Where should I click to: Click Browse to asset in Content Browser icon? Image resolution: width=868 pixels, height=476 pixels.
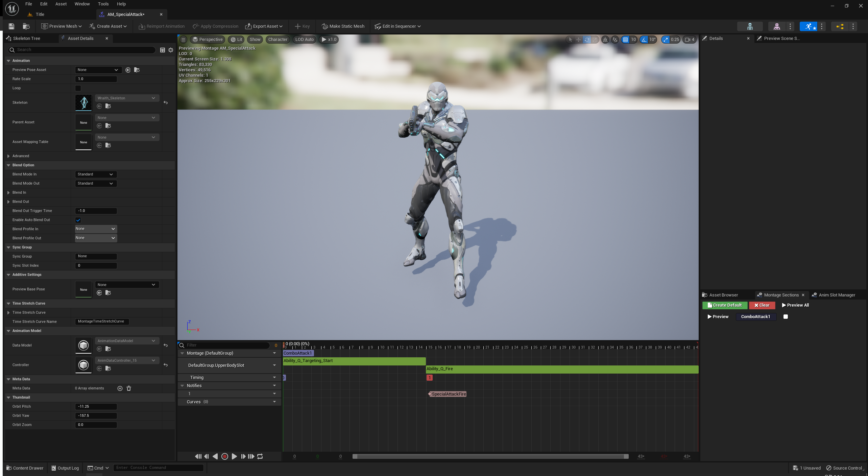pos(26,26)
